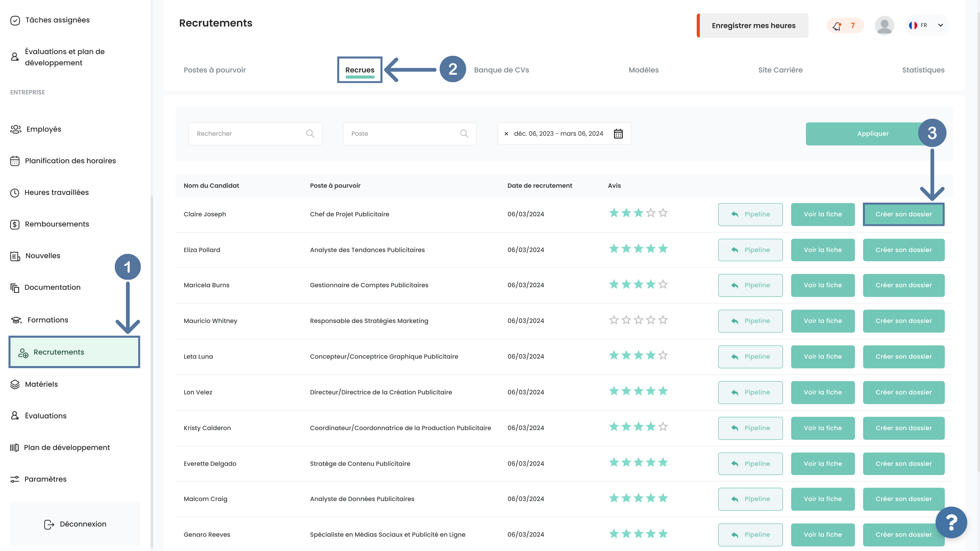Click the Évaluations et plan de développement icon

click(x=15, y=57)
